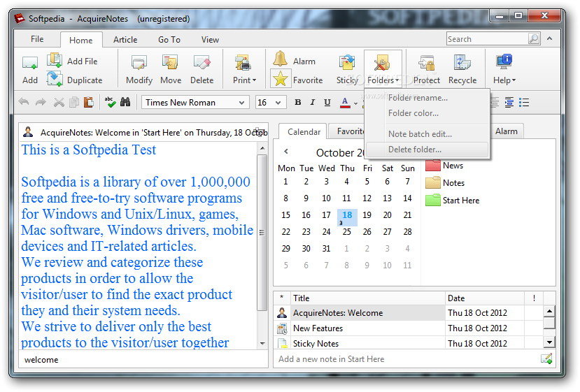Collapse the ribbon with the top-right chevron
Viewport: 580px width, 392px height.
point(550,38)
